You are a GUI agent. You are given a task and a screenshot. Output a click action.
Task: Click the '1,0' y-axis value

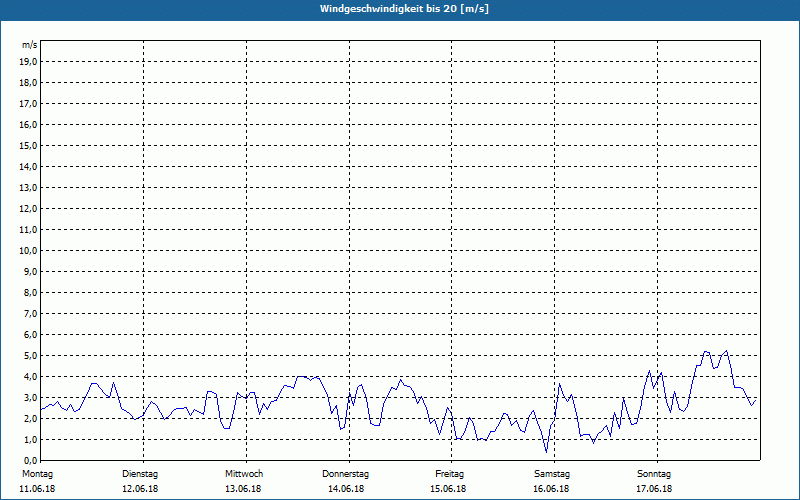point(30,439)
